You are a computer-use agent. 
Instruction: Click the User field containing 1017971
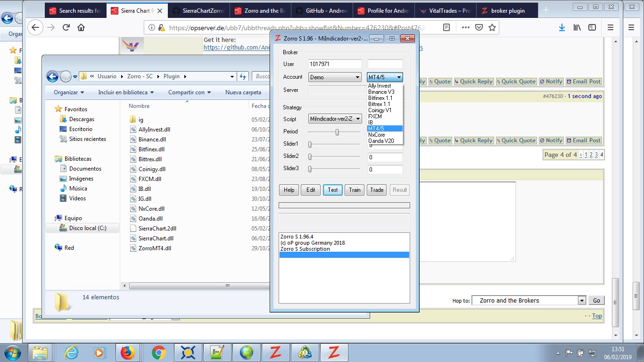335,64
